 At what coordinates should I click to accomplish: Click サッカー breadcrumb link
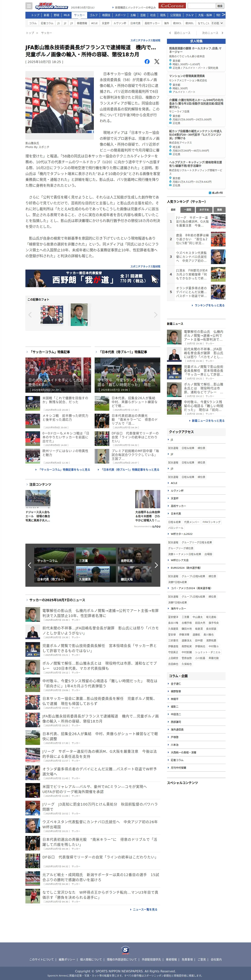tap(46, 33)
